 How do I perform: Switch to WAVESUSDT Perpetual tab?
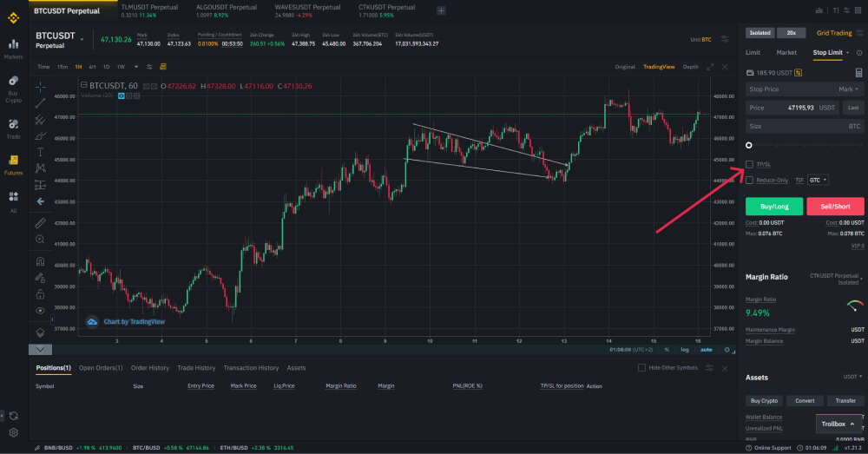point(307,10)
